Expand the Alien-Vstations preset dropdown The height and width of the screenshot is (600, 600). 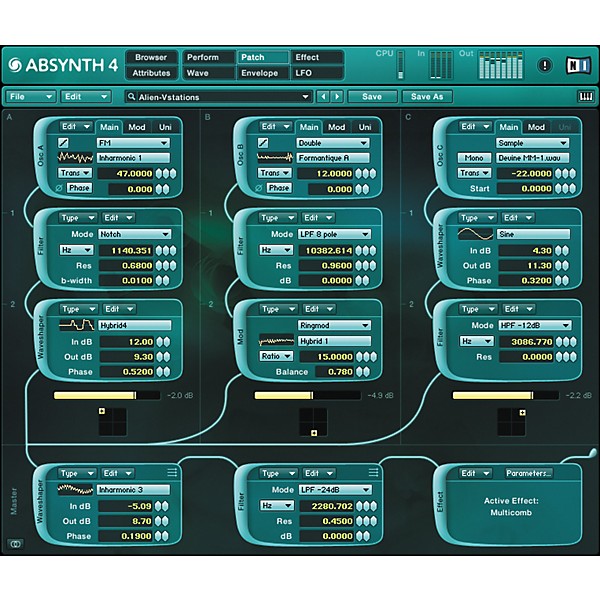(305, 97)
